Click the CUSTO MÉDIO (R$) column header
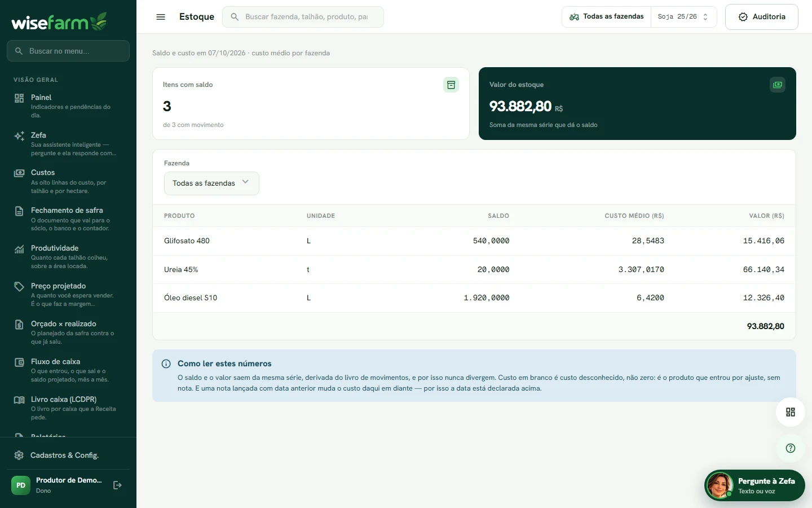 coord(634,216)
